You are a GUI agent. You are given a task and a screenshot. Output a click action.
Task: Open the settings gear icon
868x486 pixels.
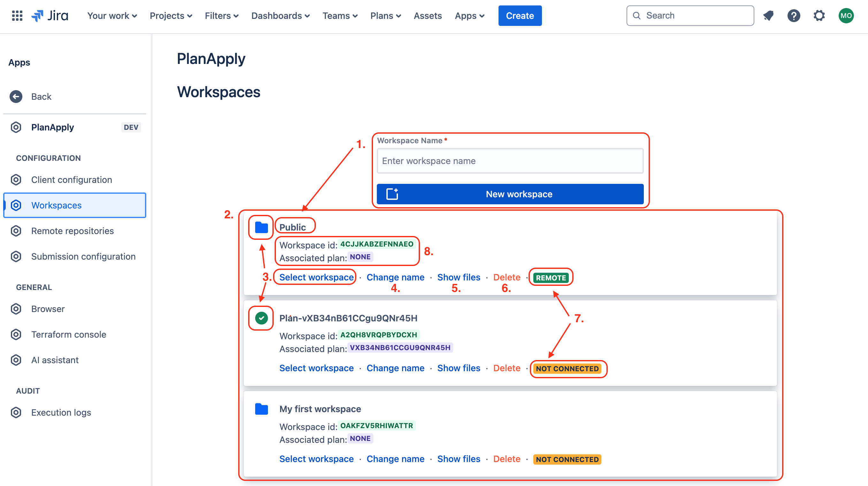(819, 16)
